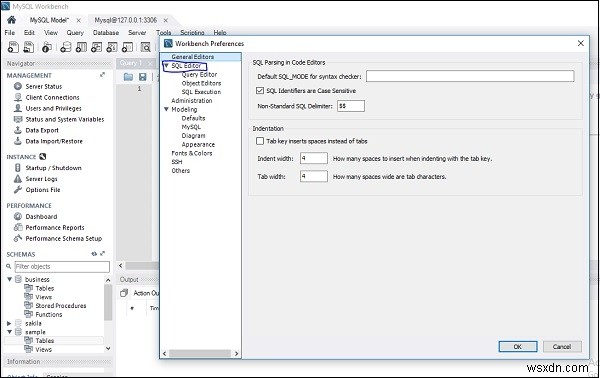Click the new SQL tab toolbar icon
600x378 pixels.
click(13, 47)
